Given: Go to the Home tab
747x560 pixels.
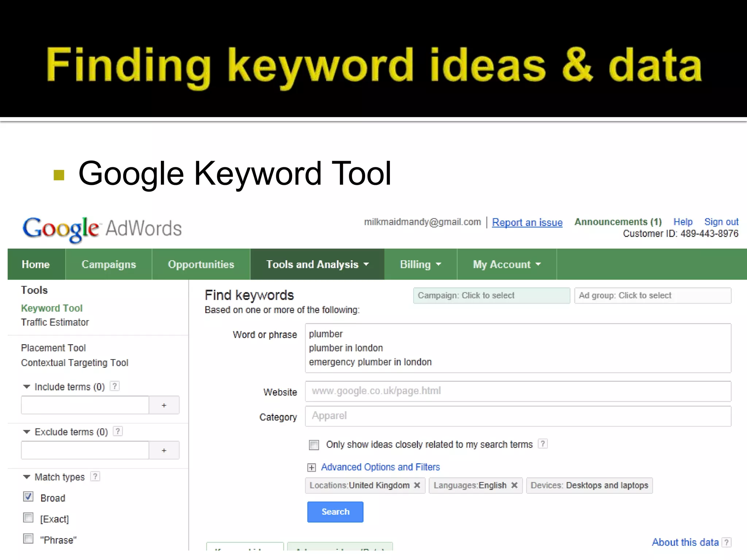Looking at the screenshot, I should (x=36, y=264).
